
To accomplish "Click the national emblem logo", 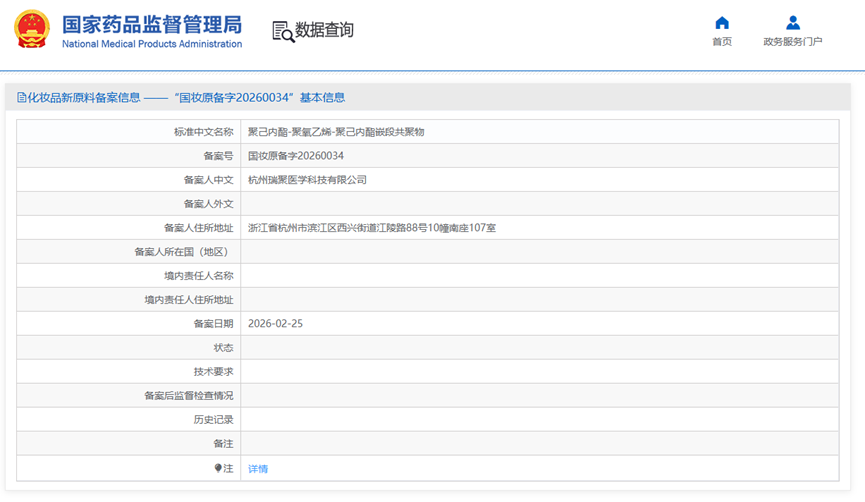I will pyautogui.click(x=31, y=30).
